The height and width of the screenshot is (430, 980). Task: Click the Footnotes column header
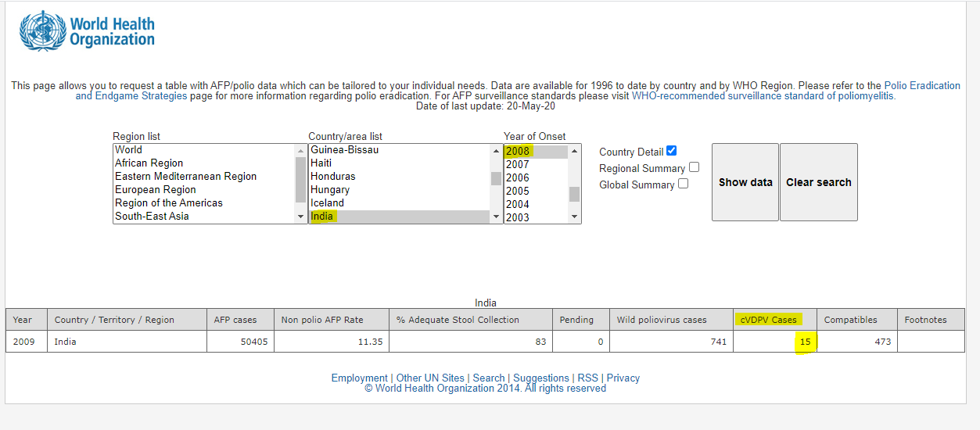931,320
